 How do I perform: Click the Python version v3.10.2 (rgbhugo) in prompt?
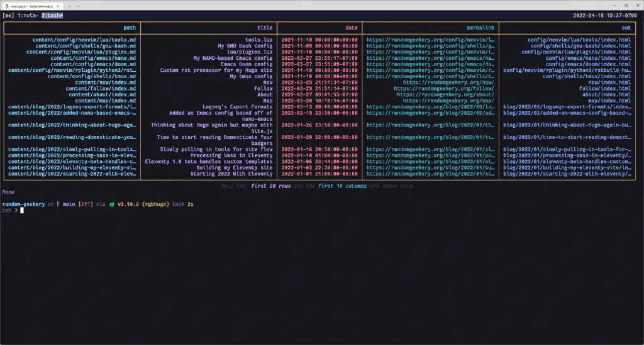pyautogui.click(x=143, y=204)
